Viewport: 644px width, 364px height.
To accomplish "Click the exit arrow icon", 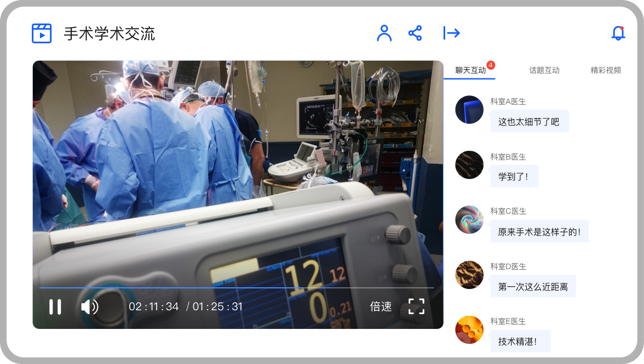I will [451, 33].
